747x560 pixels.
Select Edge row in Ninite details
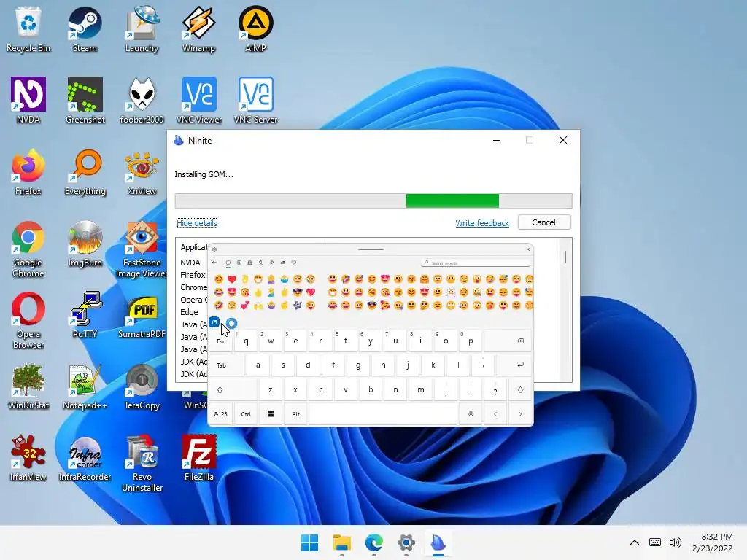click(x=189, y=312)
